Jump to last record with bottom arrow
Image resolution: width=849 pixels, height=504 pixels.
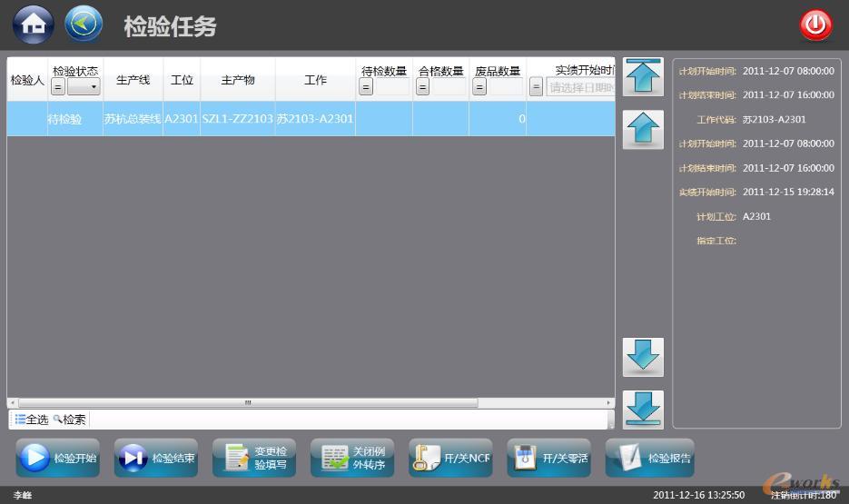click(643, 410)
